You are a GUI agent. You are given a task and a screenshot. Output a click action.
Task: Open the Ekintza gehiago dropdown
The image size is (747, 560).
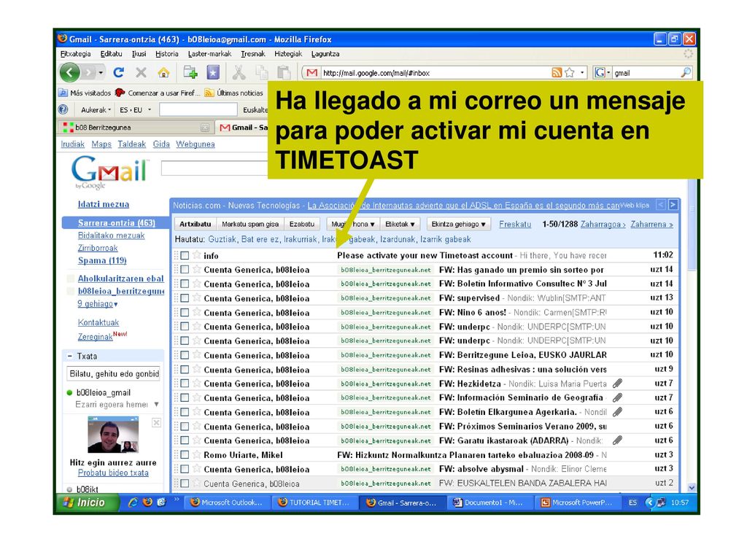click(x=458, y=224)
